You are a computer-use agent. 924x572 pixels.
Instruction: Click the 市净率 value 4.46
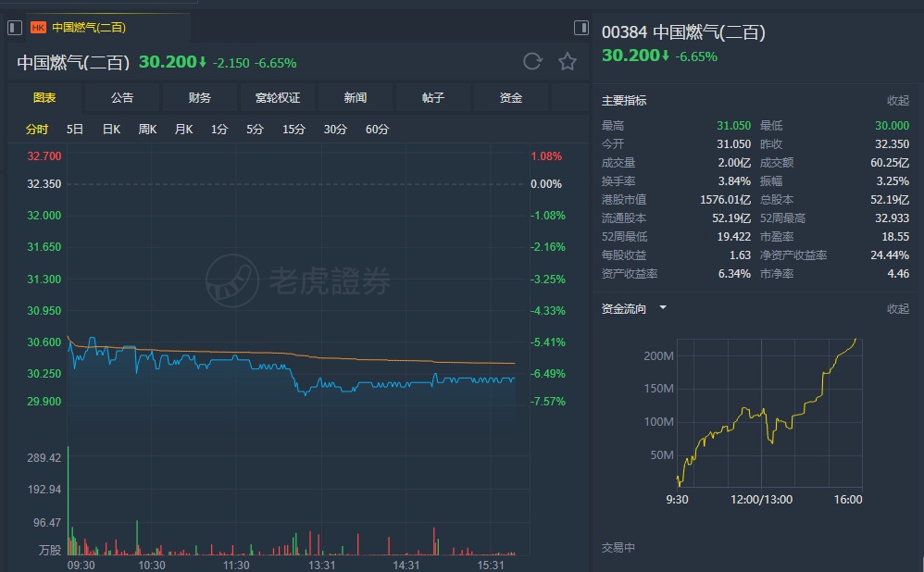899,273
